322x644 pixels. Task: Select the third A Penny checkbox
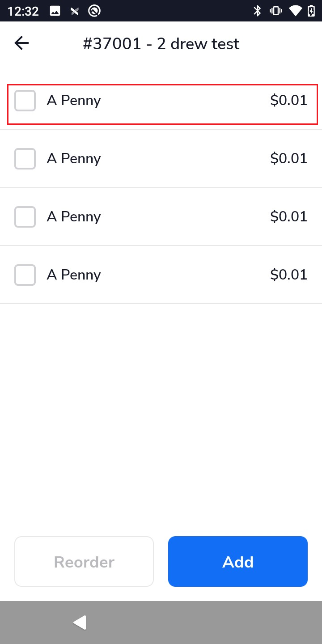25,217
